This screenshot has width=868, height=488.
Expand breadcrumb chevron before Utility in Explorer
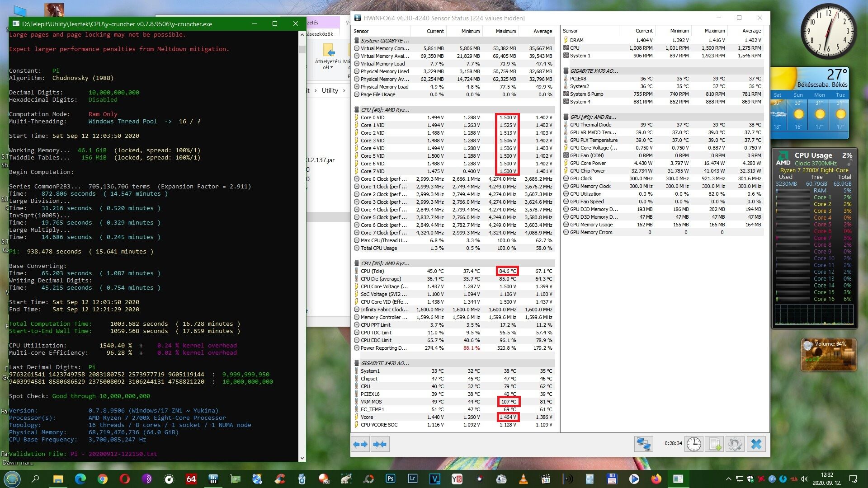point(316,90)
